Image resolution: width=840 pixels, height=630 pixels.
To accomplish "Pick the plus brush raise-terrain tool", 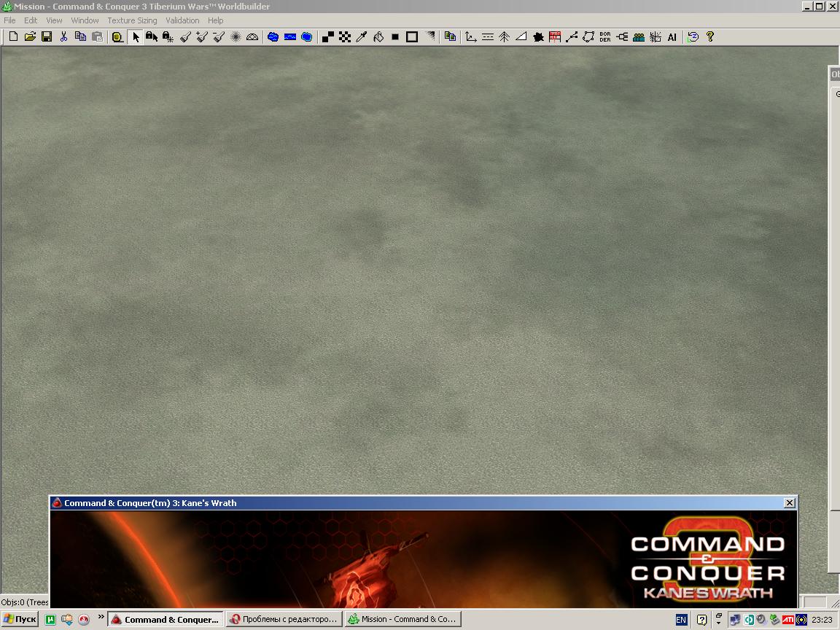I will (202, 36).
